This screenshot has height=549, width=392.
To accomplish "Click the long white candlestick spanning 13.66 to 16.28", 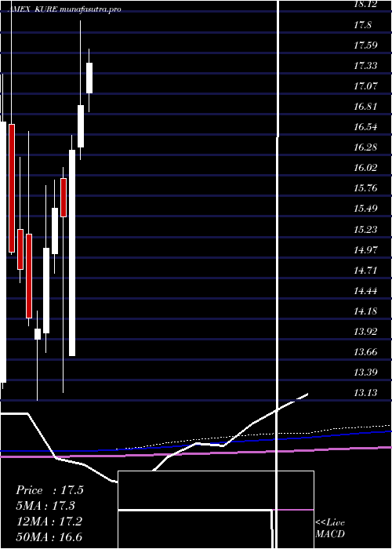I will 72,253.
